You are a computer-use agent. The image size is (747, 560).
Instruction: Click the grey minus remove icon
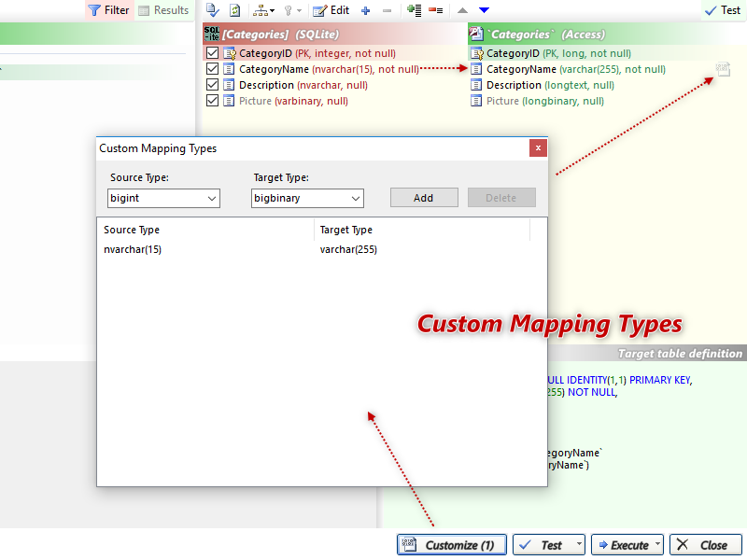click(x=387, y=10)
